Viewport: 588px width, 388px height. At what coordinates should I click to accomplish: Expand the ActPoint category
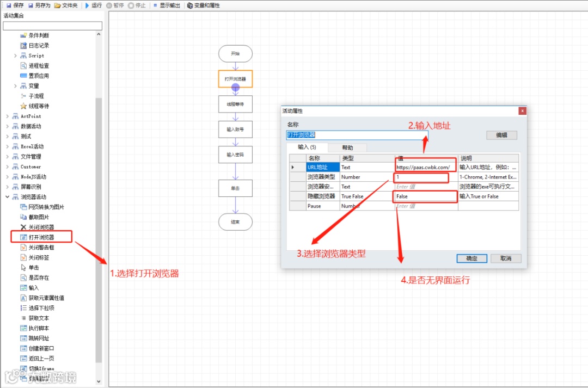8,116
